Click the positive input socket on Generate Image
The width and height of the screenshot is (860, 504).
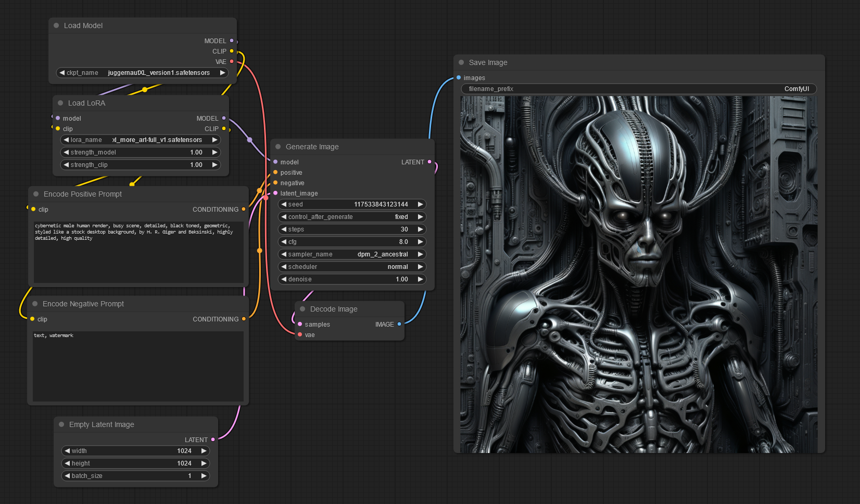pos(275,172)
